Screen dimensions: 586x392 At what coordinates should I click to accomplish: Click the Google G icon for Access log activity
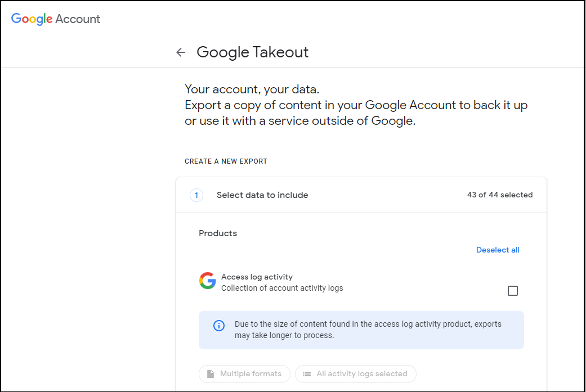[x=207, y=281]
